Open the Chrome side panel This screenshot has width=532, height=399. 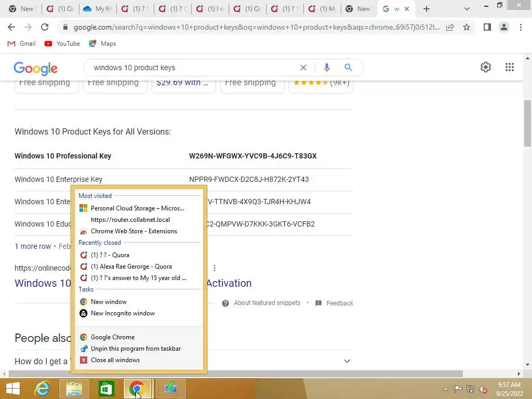click(487, 27)
